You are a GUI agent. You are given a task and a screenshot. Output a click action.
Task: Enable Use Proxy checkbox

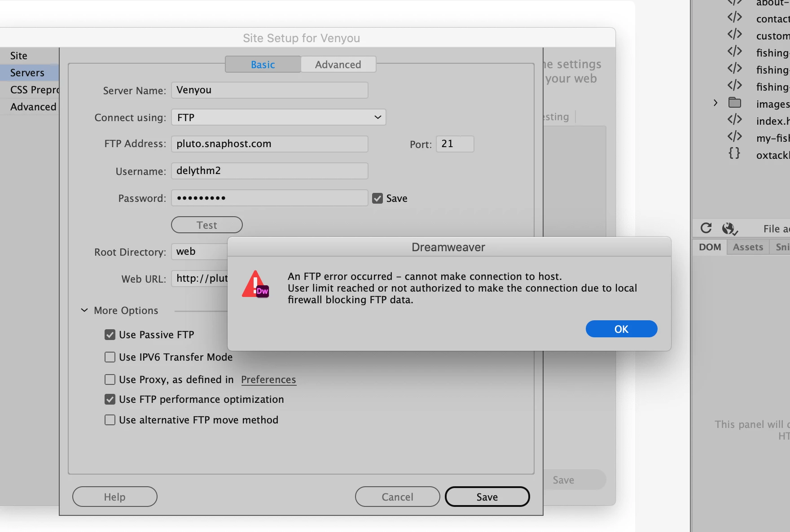click(x=110, y=379)
